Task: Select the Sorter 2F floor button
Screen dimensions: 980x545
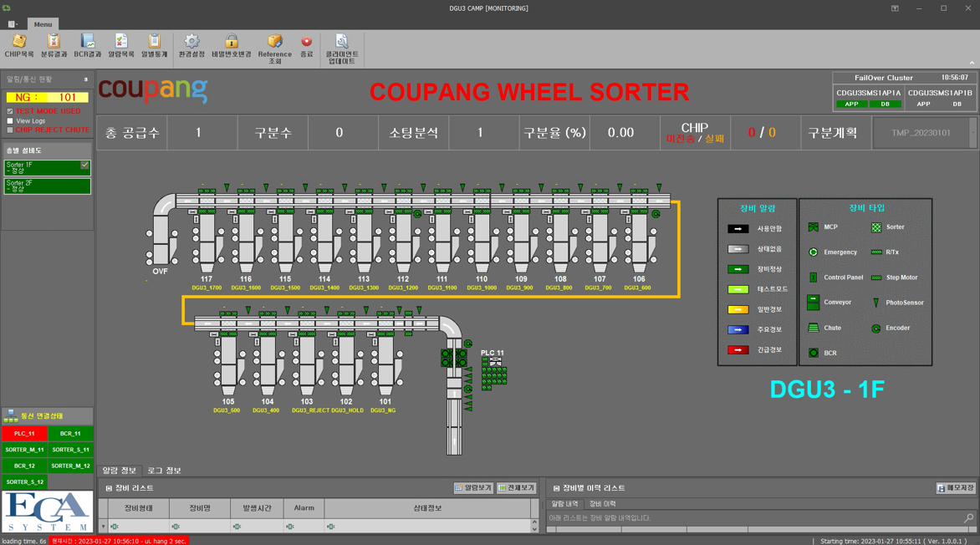Action: pyautogui.click(x=48, y=186)
